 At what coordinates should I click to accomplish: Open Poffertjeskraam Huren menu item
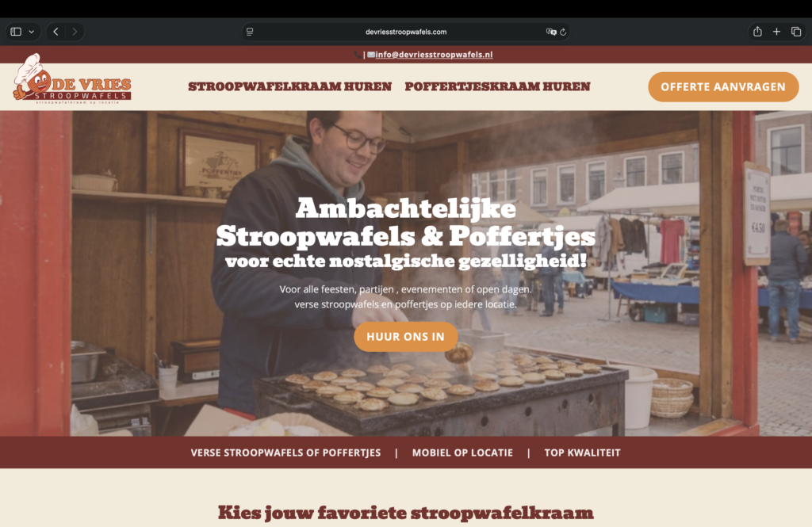point(498,86)
